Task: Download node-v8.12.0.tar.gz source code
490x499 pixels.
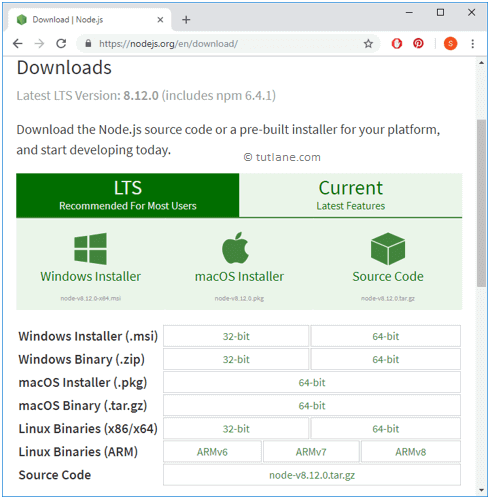Action: click(312, 475)
